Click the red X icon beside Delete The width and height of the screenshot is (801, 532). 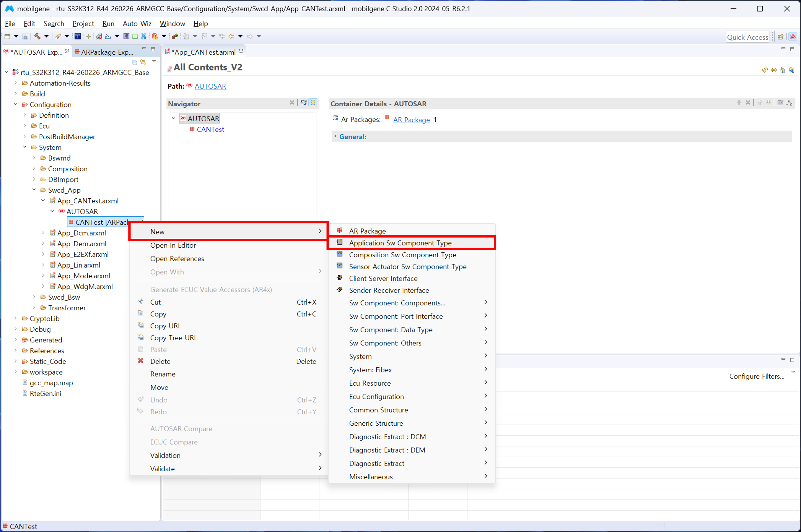140,361
